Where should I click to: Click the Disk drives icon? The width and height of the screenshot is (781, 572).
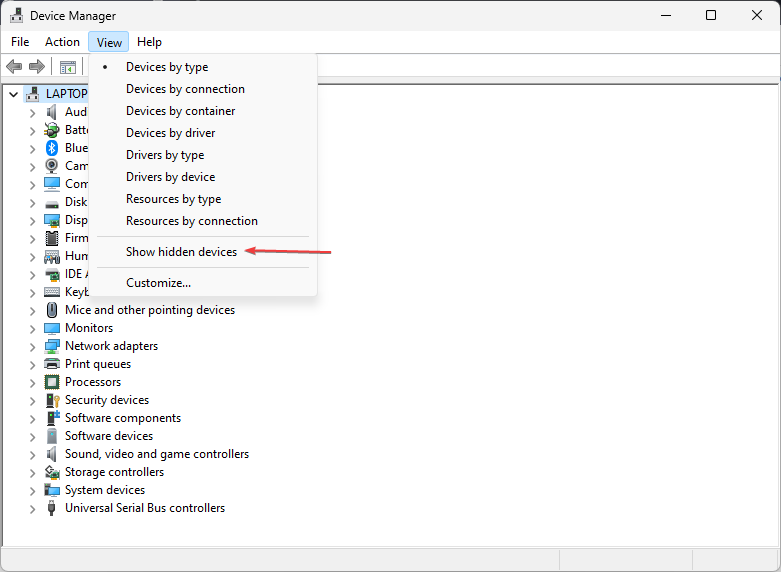click(52, 204)
